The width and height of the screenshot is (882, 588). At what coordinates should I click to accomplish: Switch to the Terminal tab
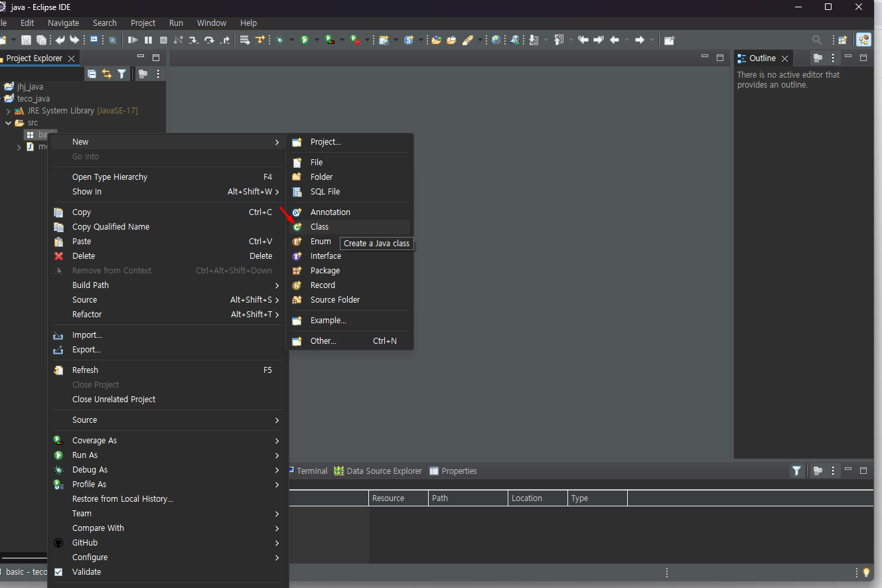pyautogui.click(x=308, y=471)
